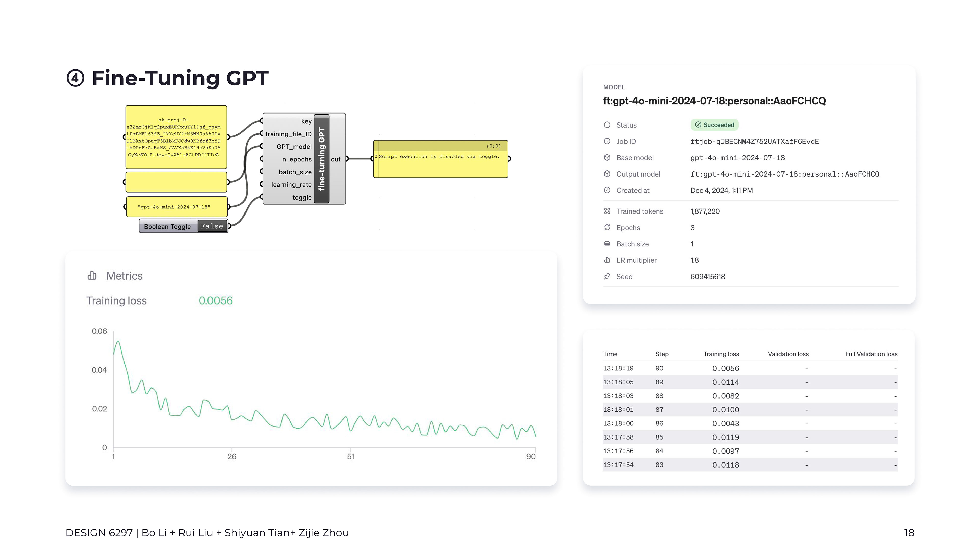Image resolution: width=980 pixels, height=551 pixels.
Task: Click training loss 0.0082 for step 88
Action: 726,396
